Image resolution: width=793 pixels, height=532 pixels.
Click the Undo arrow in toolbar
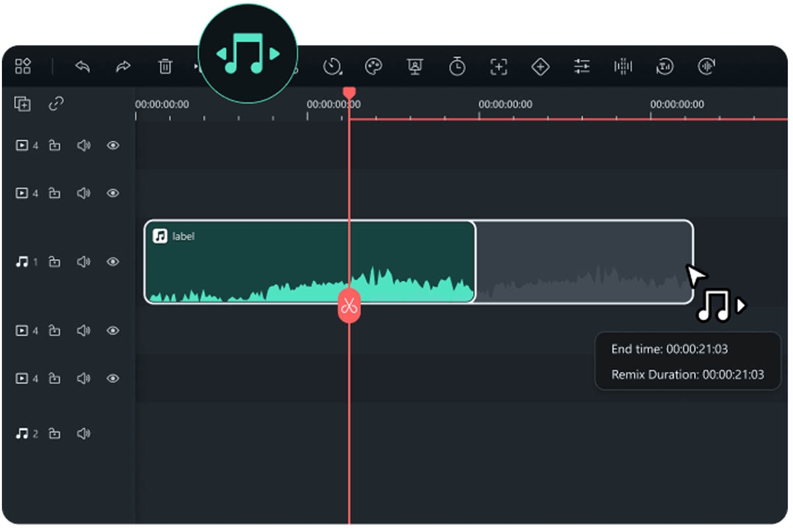[x=82, y=66]
